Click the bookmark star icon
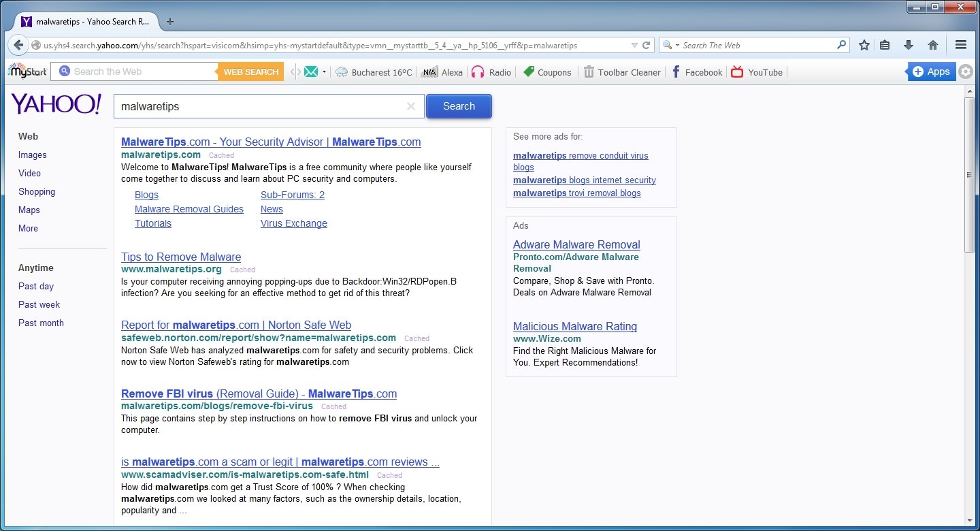The width and height of the screenshot is (980, 531). tap(864, 45)
